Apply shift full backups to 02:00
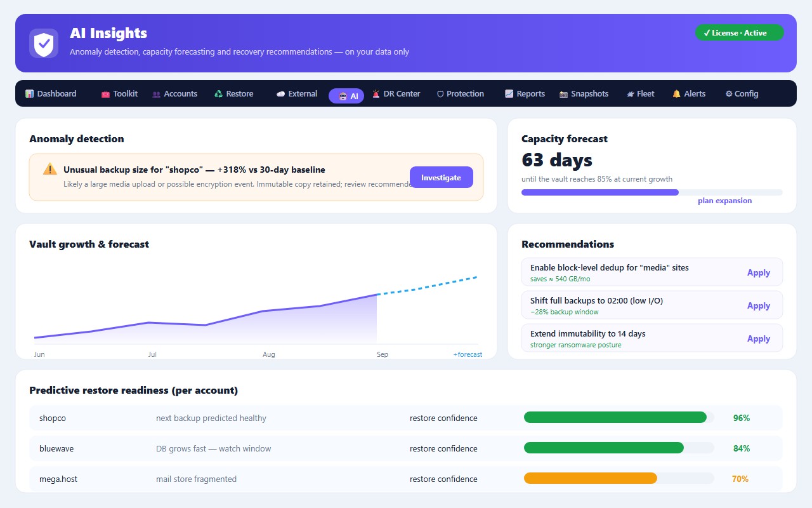Image resolution: width=812 pixels, height=508 pixels. [x=758, y=305]
